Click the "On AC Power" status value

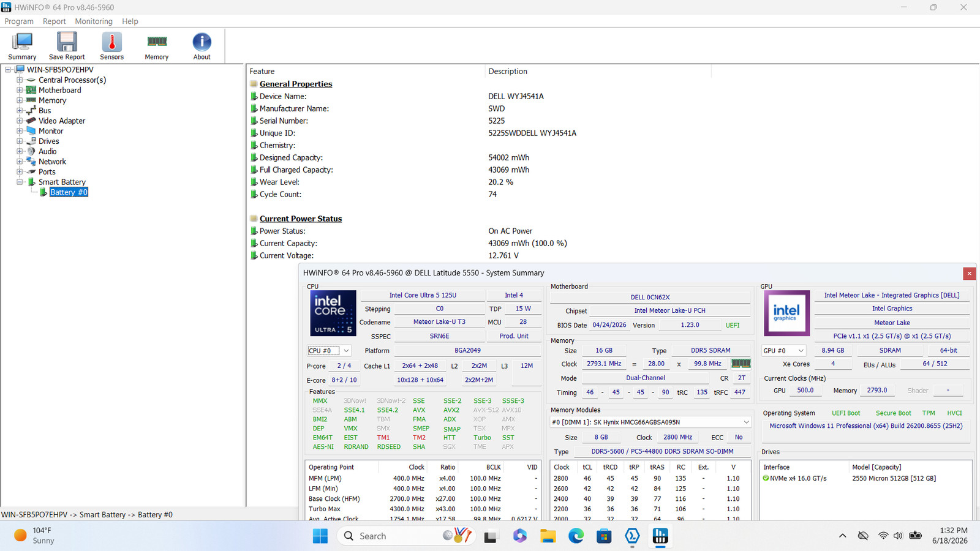[510, 231]
